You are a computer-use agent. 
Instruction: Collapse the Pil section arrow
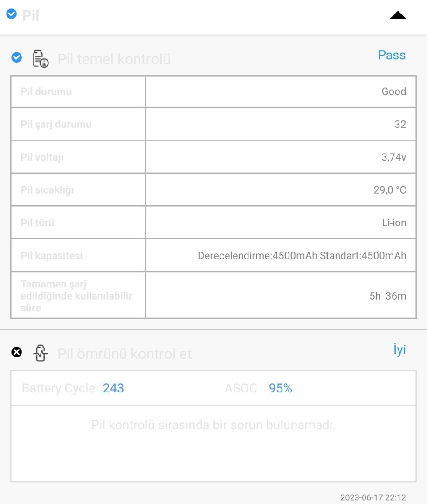pyautogui.click(x=398, y=15)
